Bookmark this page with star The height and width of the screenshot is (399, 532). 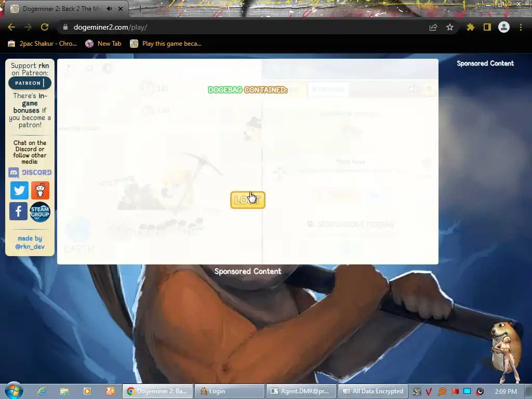tap(450, 27)
